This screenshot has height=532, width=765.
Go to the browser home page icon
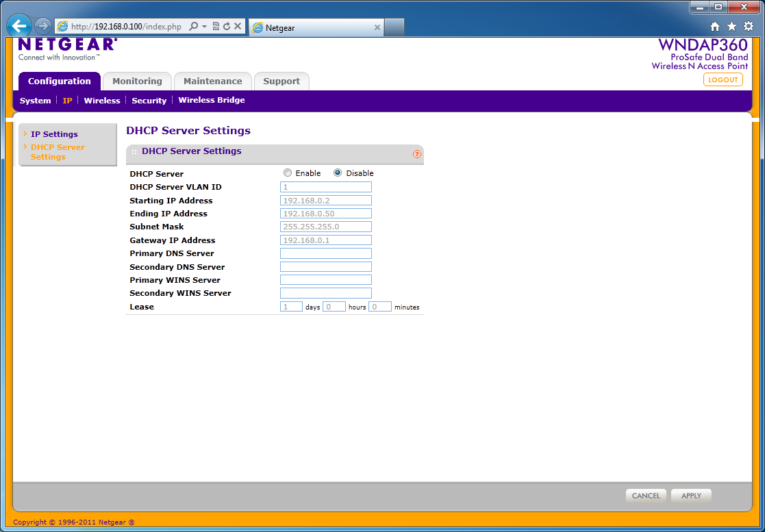point(715,26)
